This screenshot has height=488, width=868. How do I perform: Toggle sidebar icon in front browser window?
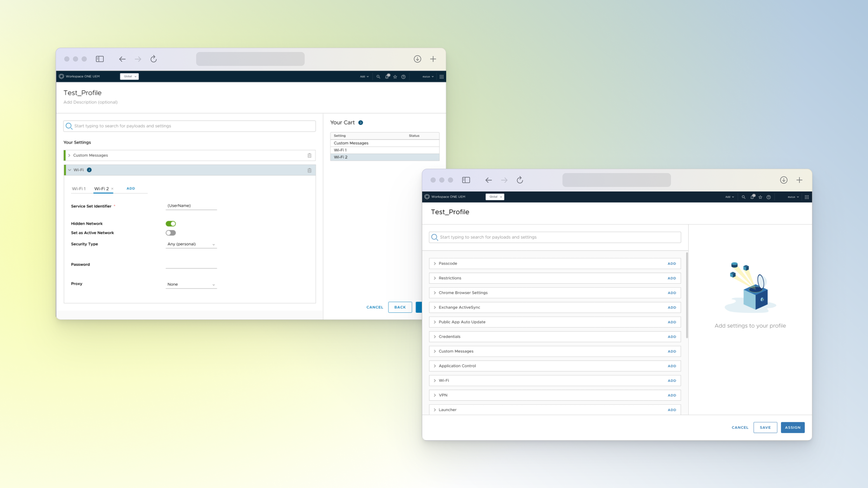tap(466, 180)
